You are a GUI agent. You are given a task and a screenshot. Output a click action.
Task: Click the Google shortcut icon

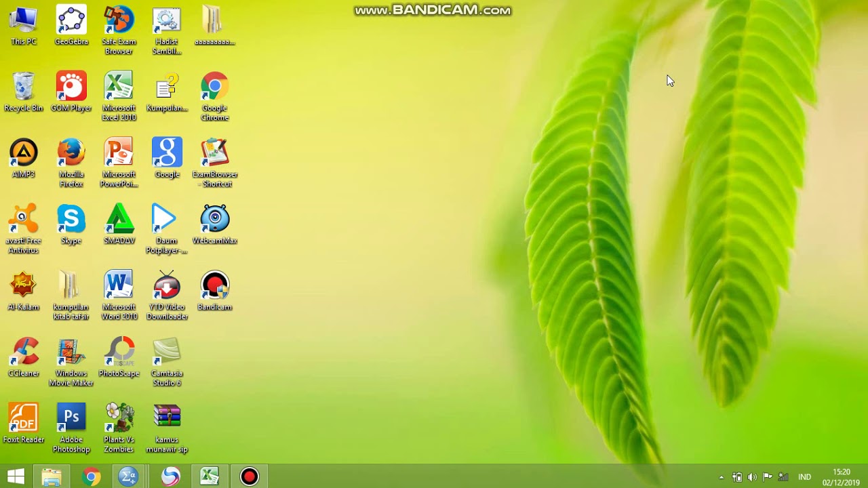coord(167,159)
